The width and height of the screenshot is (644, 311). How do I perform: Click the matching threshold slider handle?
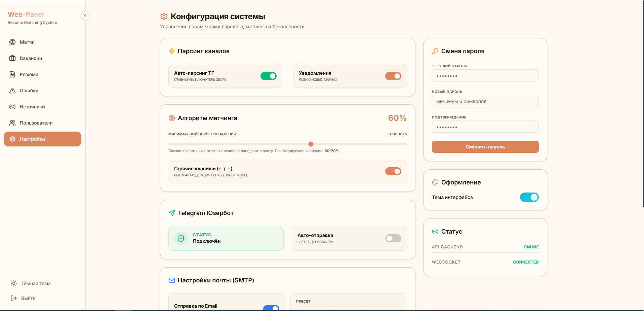click(x=311, y=144)
